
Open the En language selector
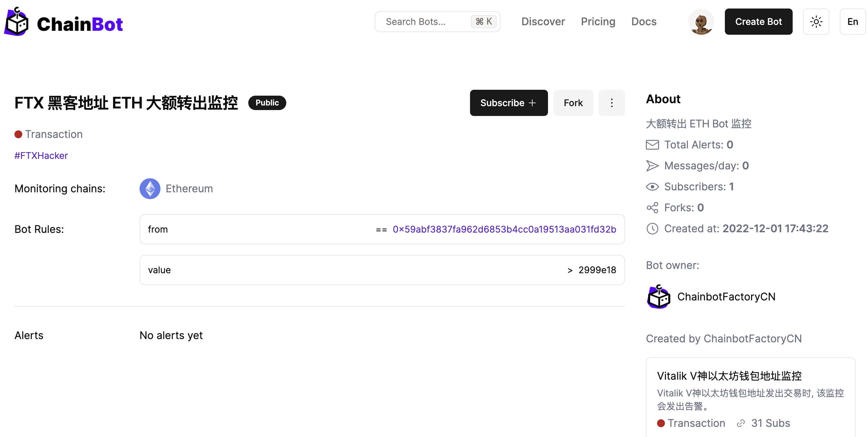click(x=852, y=22)
